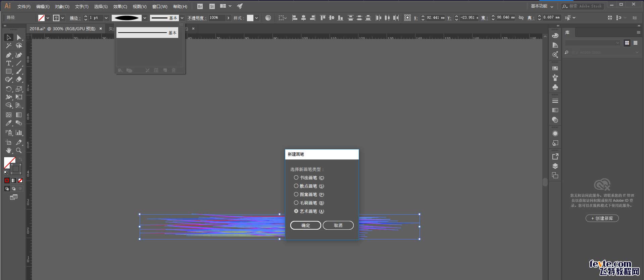Screen dimensions: 644x280
Task: Select the Artboard tool
Action: (9, 142)
